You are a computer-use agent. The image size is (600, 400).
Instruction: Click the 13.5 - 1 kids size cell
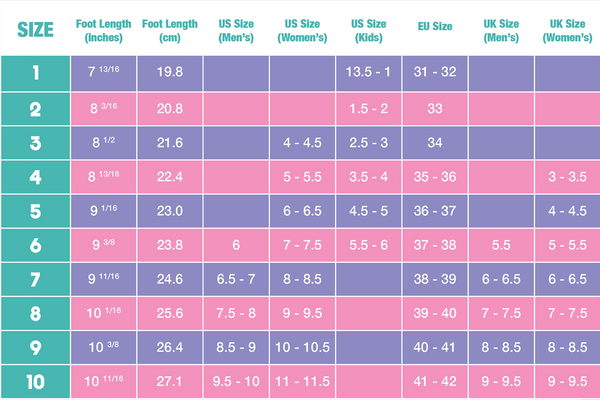coord(368,72)
